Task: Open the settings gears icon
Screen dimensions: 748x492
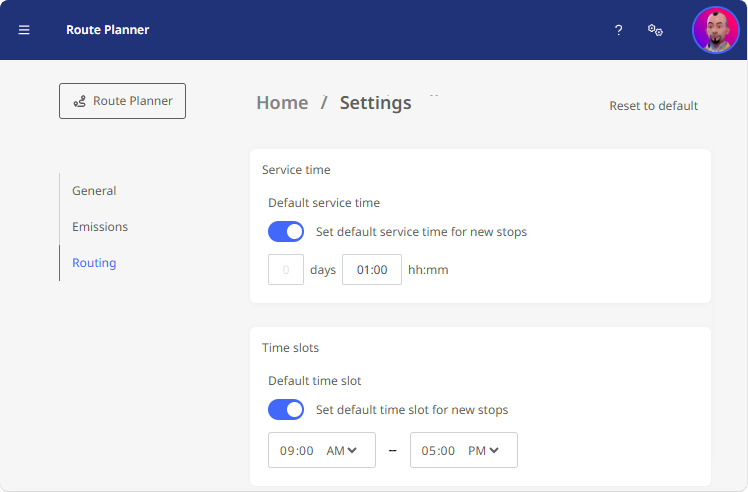Action: point(656,30)
